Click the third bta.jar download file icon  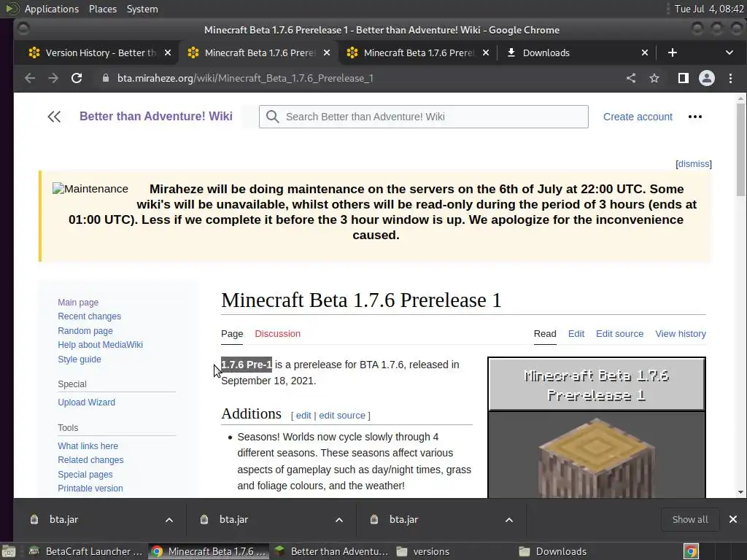click(x=374, y=519)
